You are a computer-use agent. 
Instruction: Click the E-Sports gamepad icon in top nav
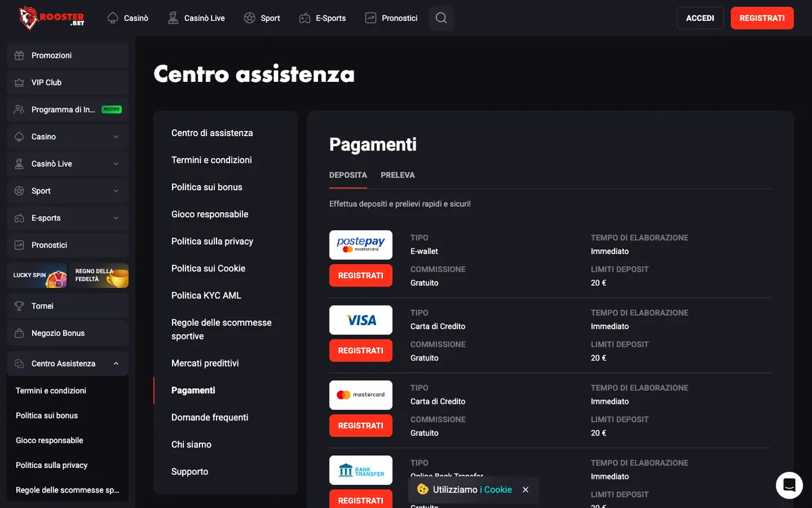(305, 18)
